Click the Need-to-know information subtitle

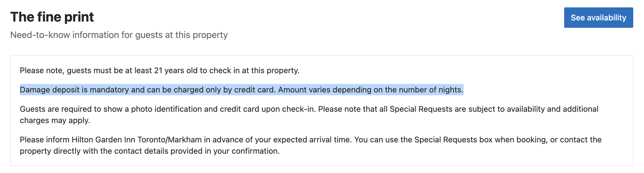coord(119,35)
